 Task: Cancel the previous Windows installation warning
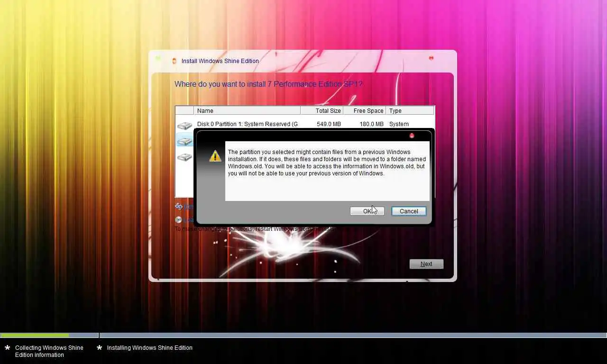(409, 211)
